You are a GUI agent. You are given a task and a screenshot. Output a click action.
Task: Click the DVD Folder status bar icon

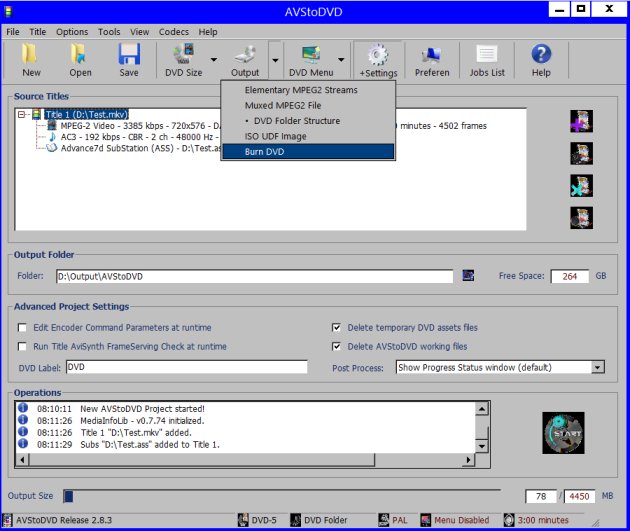coord(295,520)
